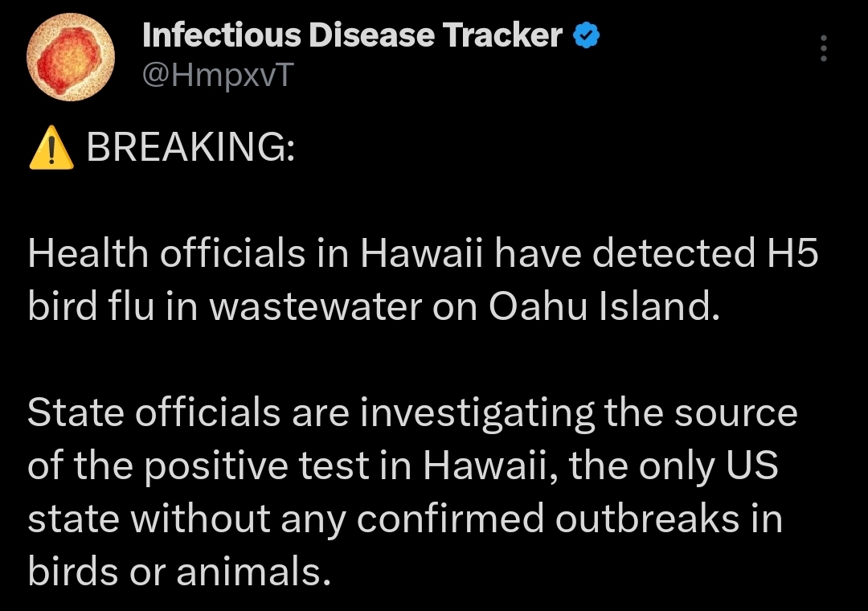The width and height of the screenshot is (868, 611).
Task: Click the words 'bird flu'
Action: [91, 306]
